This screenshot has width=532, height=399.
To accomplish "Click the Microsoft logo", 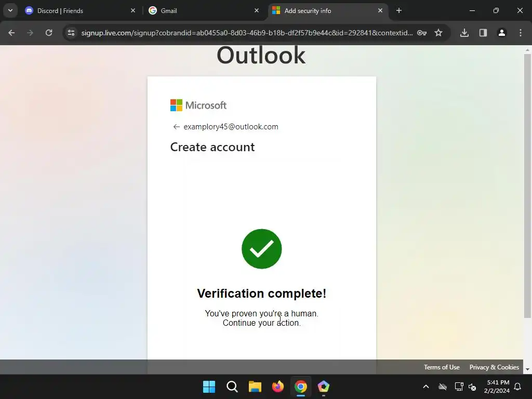I will point(198,105).
